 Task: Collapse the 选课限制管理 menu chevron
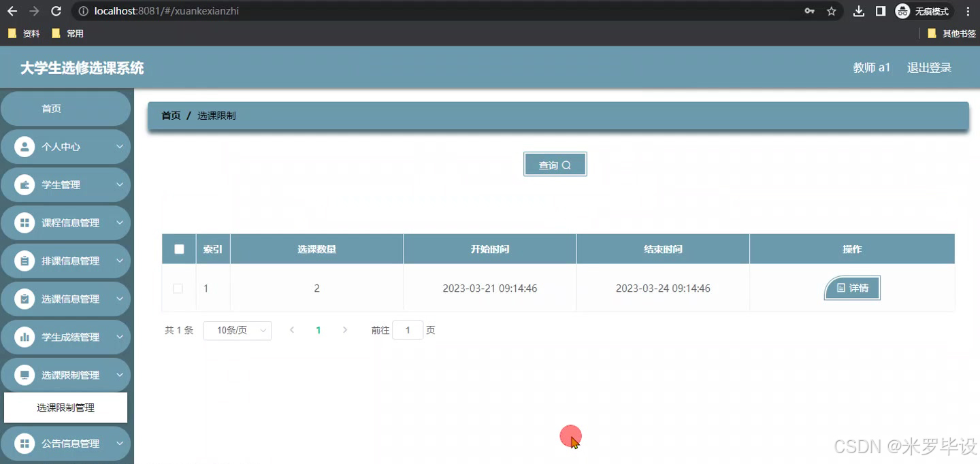pos(119,375)
